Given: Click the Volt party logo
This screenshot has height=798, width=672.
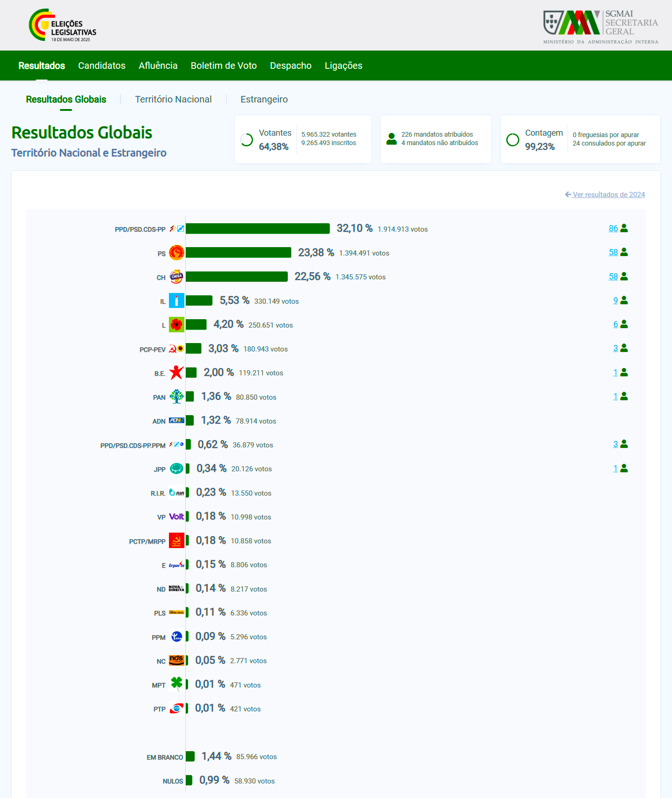Looking at the screenshot, I should coord(176,517).
